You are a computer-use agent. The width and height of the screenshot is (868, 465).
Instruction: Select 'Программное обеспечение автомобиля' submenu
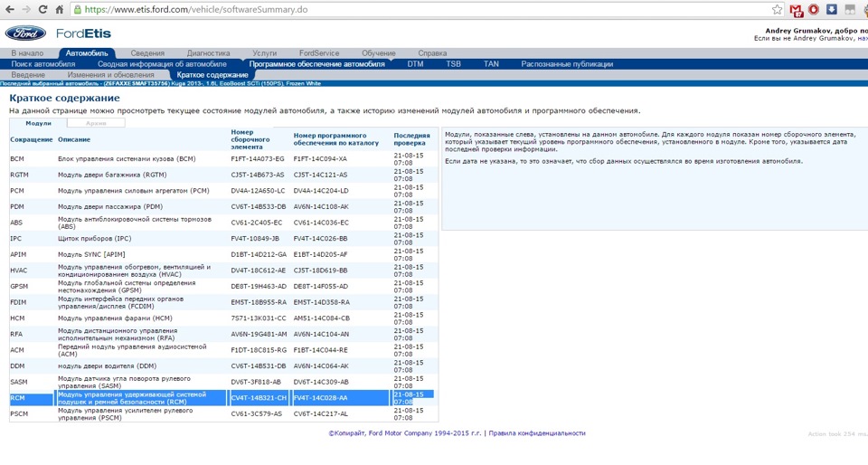[316, 64]
